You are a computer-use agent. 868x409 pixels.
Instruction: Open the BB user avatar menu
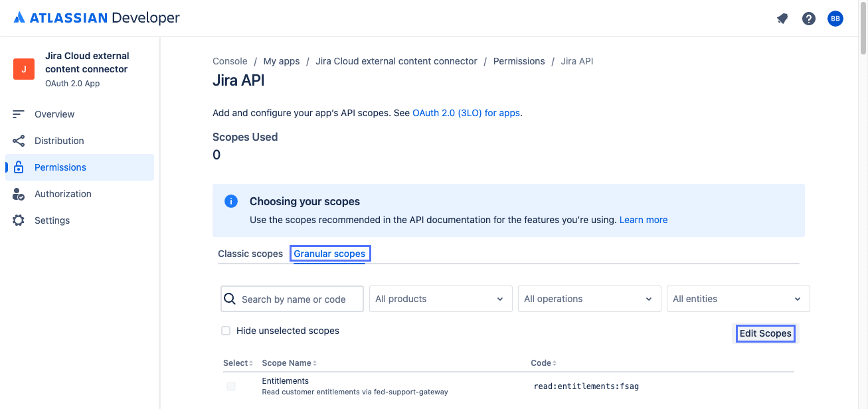835,19
